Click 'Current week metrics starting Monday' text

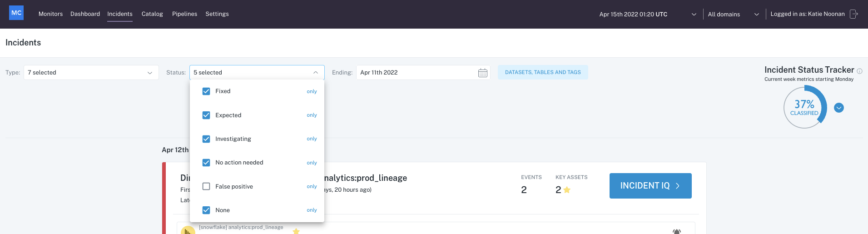tap(809, 79)
